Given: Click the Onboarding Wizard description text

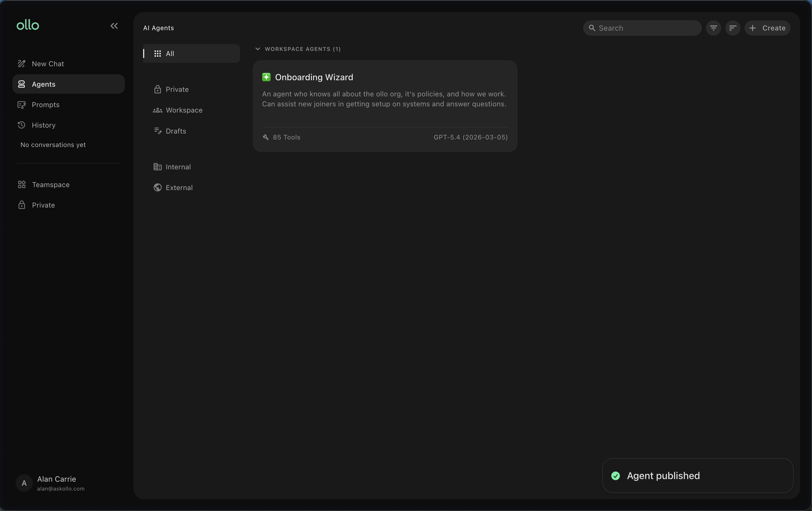Looking at the screenshot, I should [x=384, y=99].
